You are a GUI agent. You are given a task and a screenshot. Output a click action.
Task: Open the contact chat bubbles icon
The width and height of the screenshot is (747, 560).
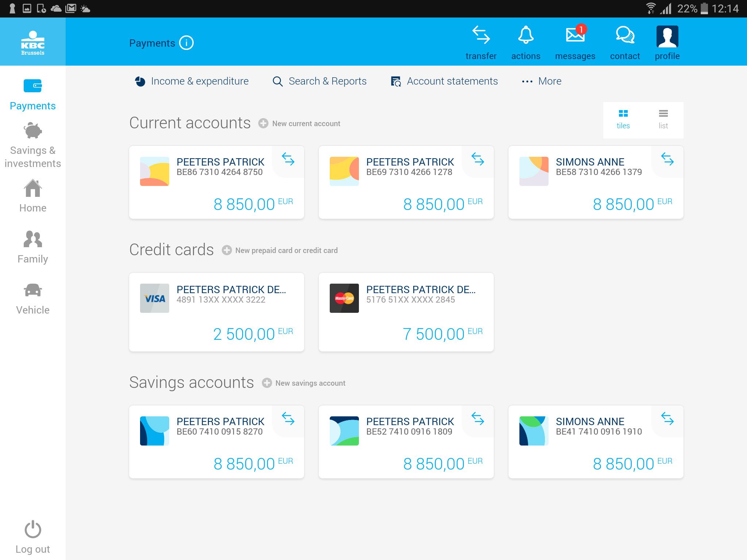(625, 36)
